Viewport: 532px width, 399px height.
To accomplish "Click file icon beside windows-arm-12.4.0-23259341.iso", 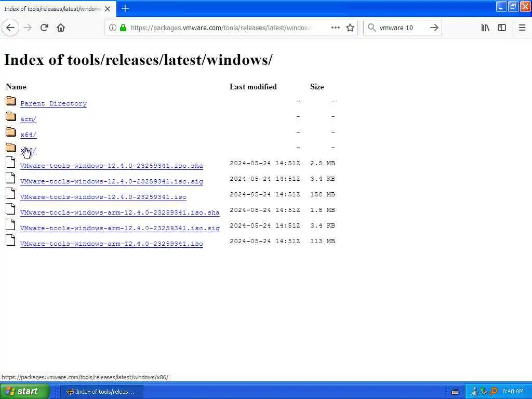I will click(10, 240).
